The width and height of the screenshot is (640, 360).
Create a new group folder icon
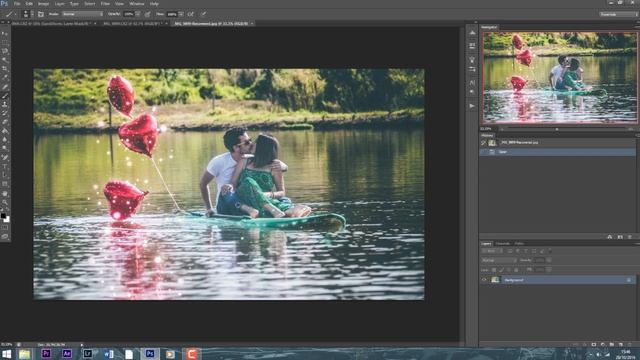(x=612, y=345)
